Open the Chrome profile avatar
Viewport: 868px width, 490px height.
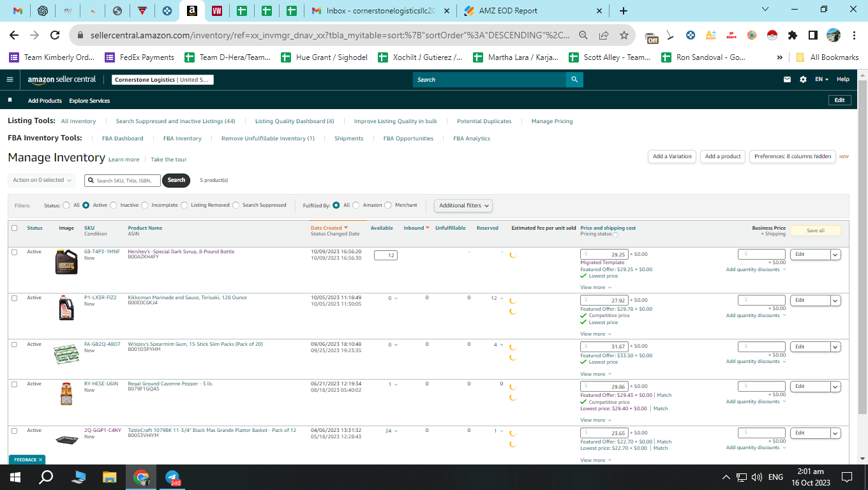[x=834, y=35]
